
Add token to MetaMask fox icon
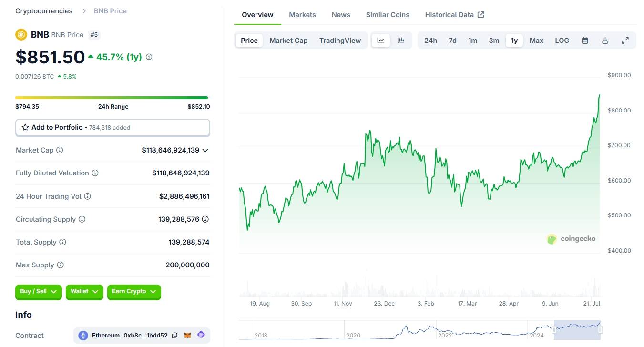pos(188,336)
